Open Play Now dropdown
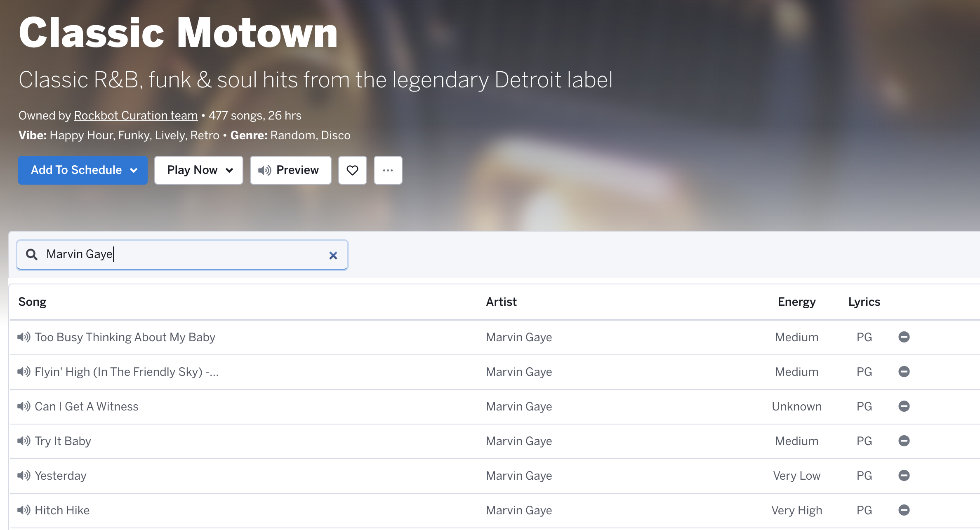The height and width of the screenshot is (530, 980). pyautogui.click(x=199, y=170)
